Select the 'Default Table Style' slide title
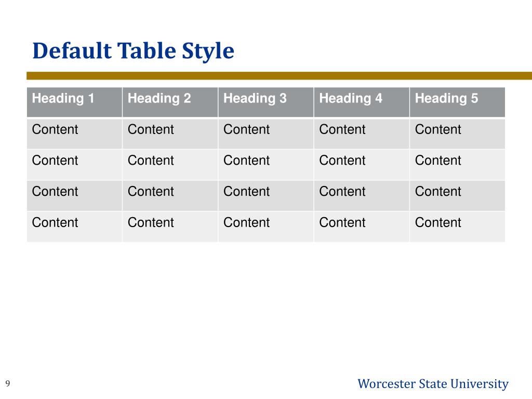Viewport: 532px width, 399px height. [x=133, y=51]
